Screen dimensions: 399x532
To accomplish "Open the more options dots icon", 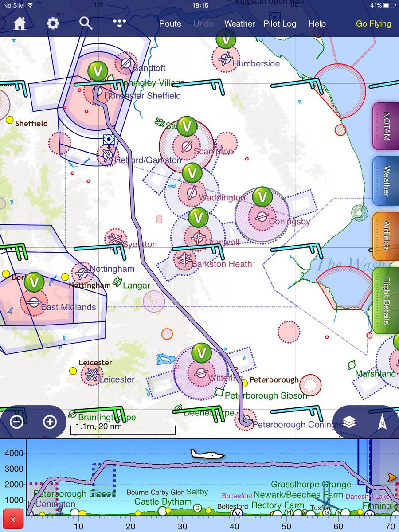I will (x=119, y=23).
